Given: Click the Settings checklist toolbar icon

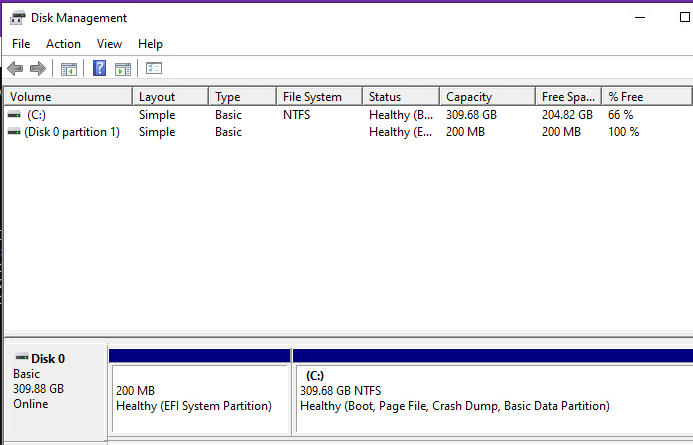Looking at the screenshot, I should click(x=154, y=68).
